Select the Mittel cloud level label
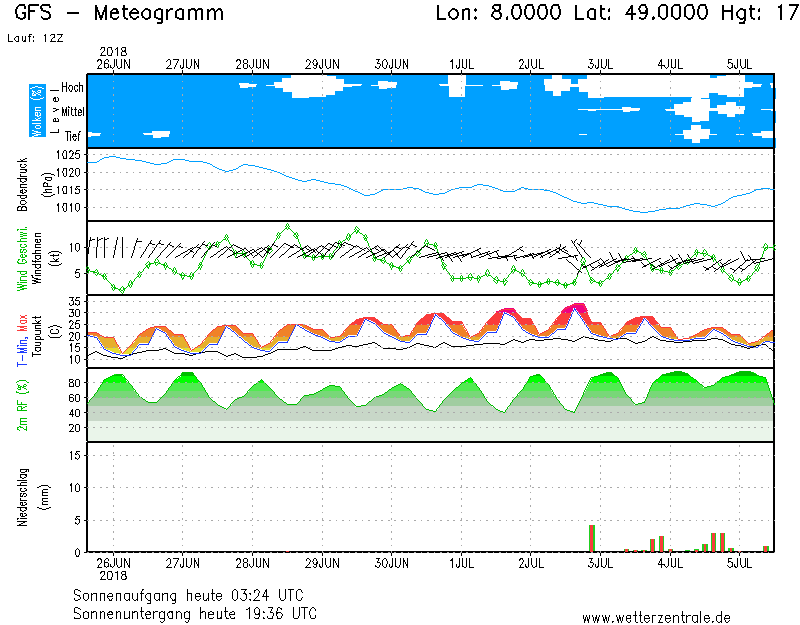Viewport: 800px width, 625px height. coord(72,112)
